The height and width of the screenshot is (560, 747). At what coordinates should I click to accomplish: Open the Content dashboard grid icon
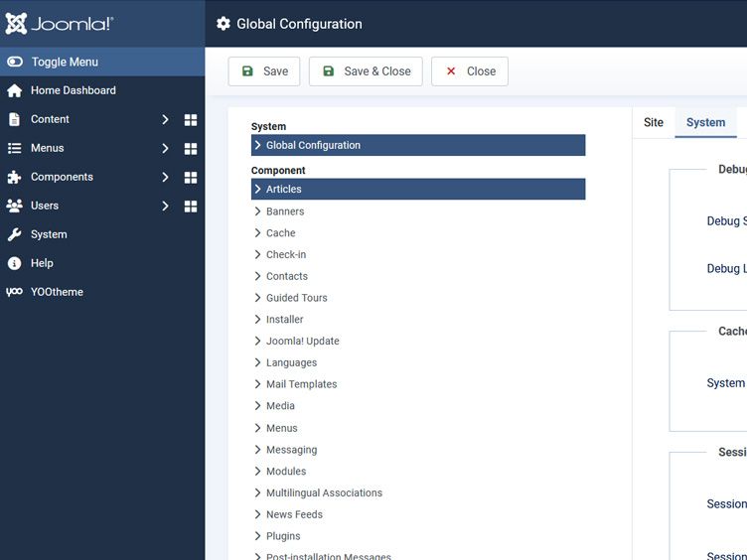[191, 120]
